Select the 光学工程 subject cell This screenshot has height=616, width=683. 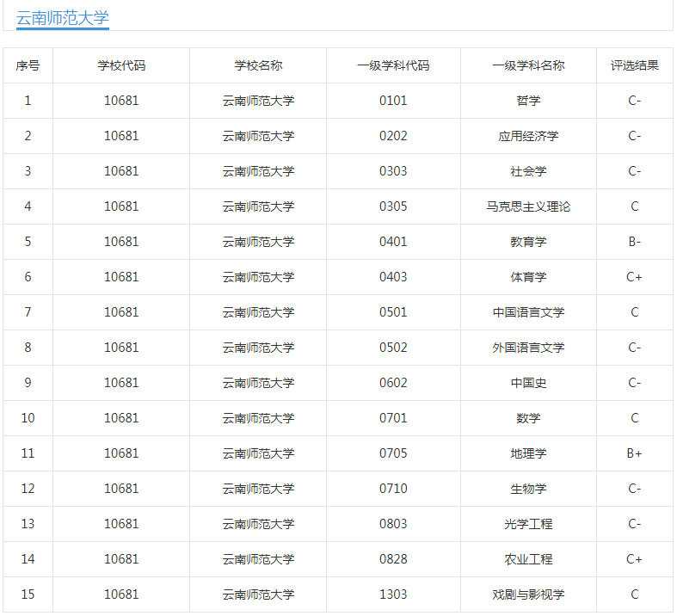click(528, 524)
